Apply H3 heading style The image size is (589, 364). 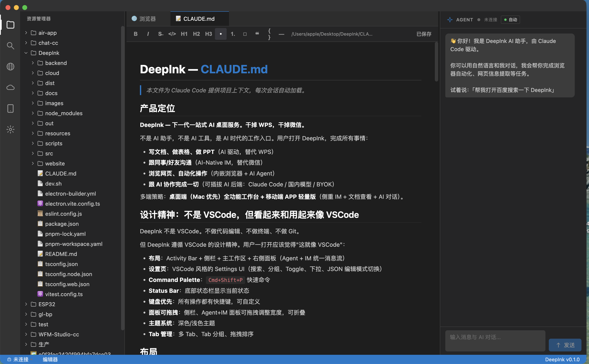pyautogui.click(x=208, y=34)
